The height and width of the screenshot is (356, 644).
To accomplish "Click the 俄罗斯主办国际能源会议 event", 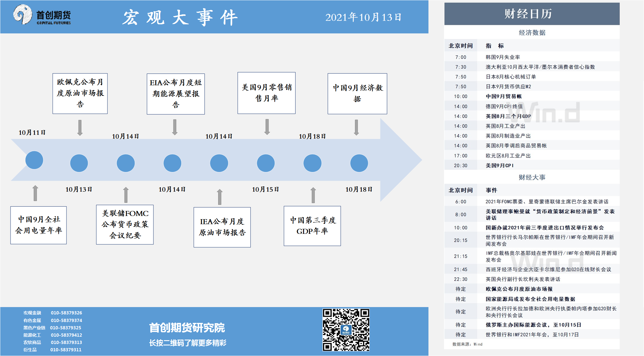I will [532, 325].
